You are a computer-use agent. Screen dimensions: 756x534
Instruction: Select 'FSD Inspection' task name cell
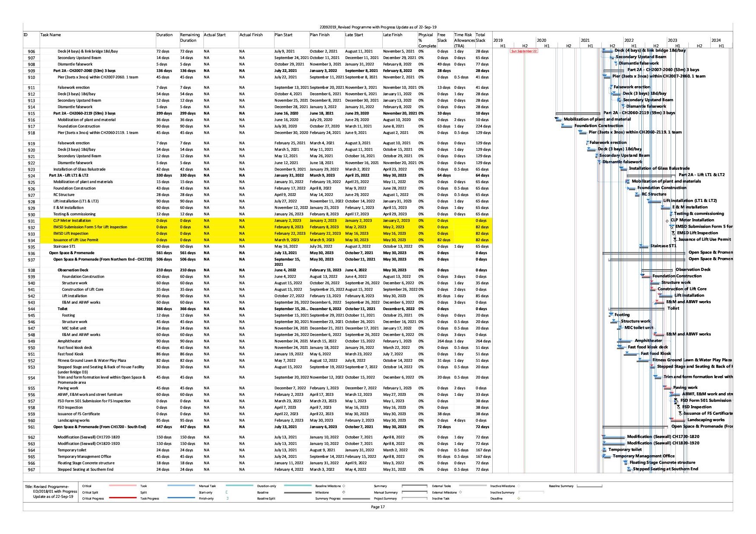[70, 408]
